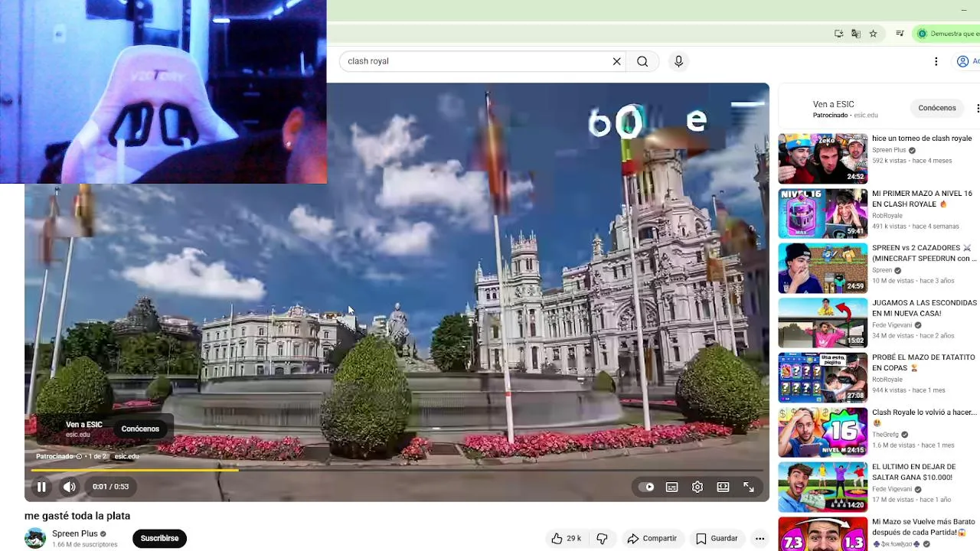Open ad info icon next to Patrocinado
The height and width of the screenshot is (551, 980).
[x=79, y=457]
